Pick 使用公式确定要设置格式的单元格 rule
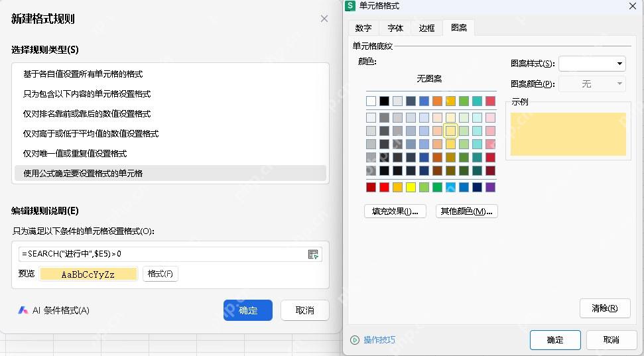This screenshot has height=356, width=644. 170,173
